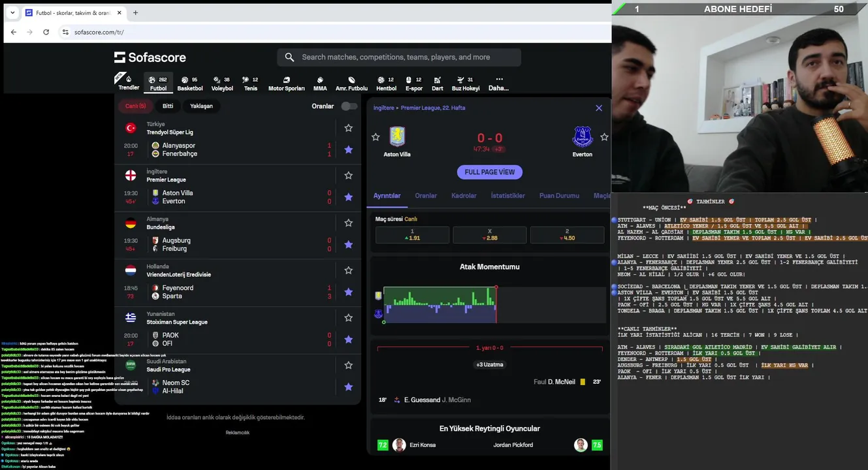Open the browser tab list dropdown
The image size is (868, 470).
tap(12, 12)
